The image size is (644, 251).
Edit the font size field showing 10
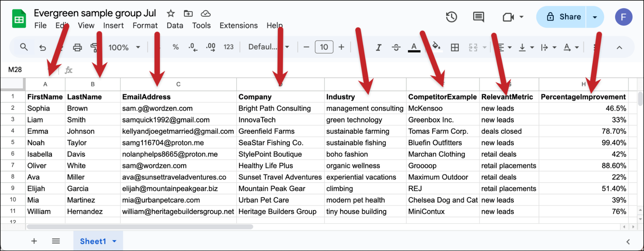tap(324, 47)
